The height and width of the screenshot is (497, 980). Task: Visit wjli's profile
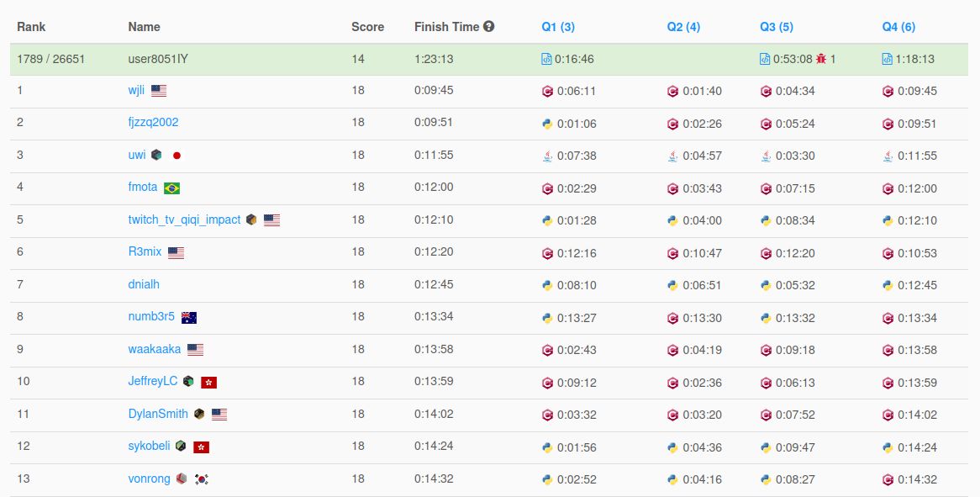[x=136, y=91]
